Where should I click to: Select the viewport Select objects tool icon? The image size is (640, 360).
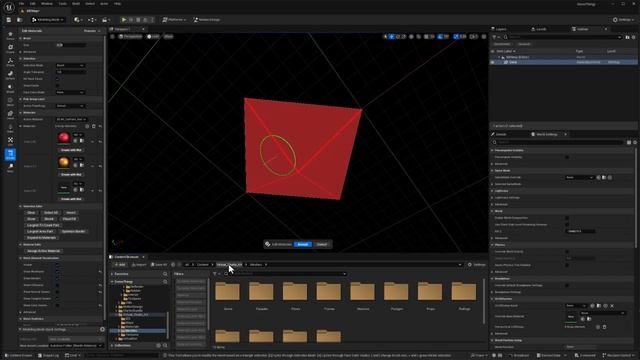coord(385,37)
